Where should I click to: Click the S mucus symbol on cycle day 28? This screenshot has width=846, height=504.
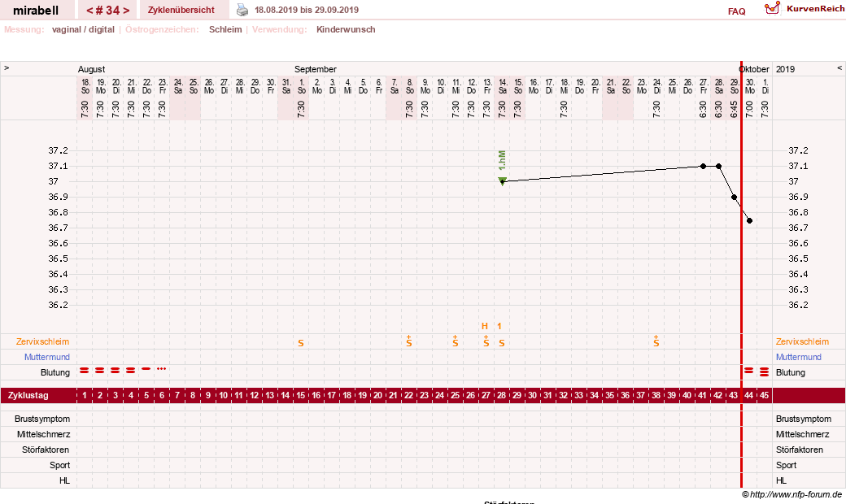[x=502, y=343]
